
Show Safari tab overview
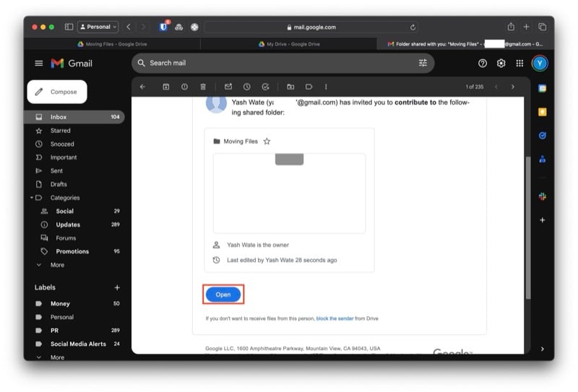click(543, 27)
